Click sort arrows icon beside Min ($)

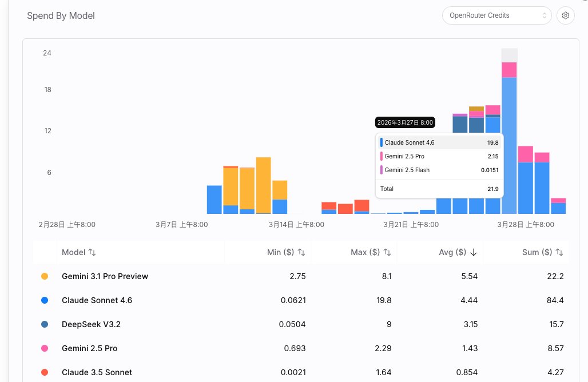click(x=301, y=252)
